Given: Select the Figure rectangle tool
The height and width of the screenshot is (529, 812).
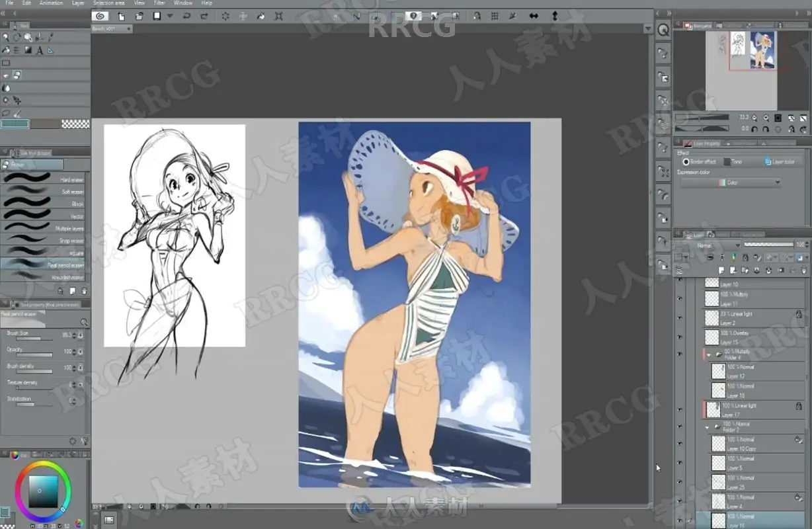Looking at the screenshot, I should pyautogui.click(x=6, y=63).
